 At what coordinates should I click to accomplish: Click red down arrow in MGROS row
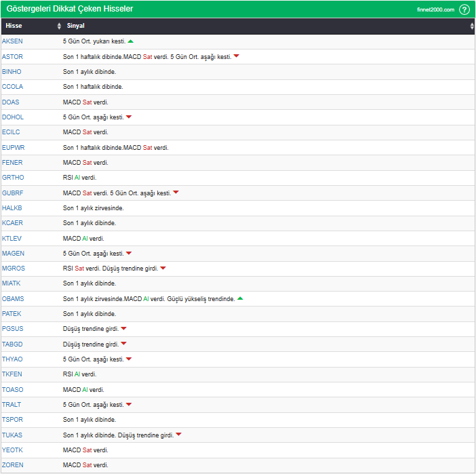tap(163, 269)
